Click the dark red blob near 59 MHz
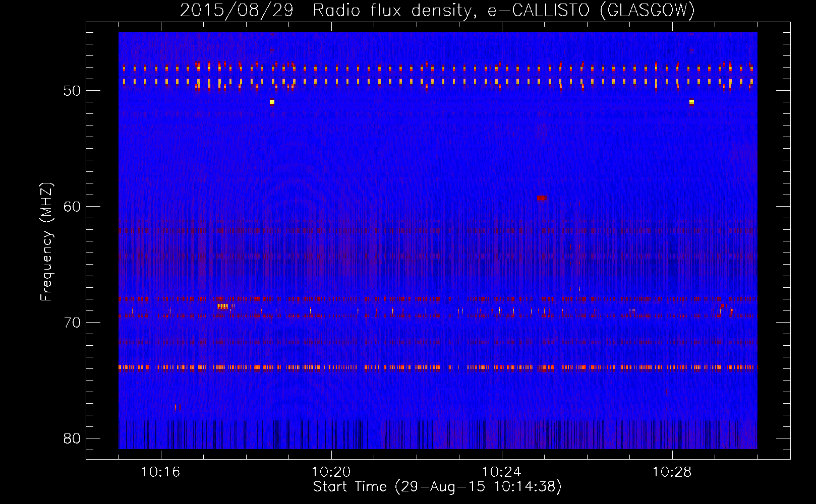 point(542,198)
